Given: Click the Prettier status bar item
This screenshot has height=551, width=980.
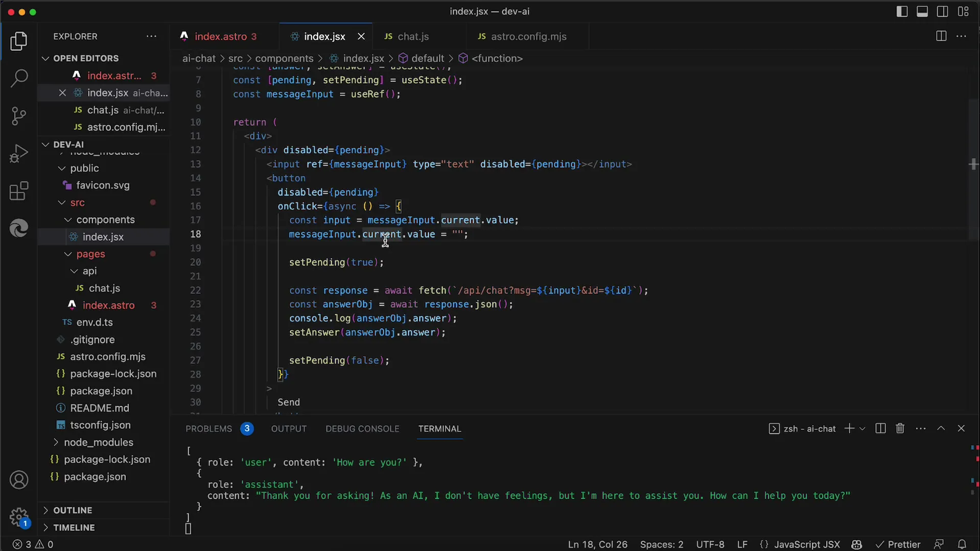Looking at the screenshot, I should click(898, 544).
